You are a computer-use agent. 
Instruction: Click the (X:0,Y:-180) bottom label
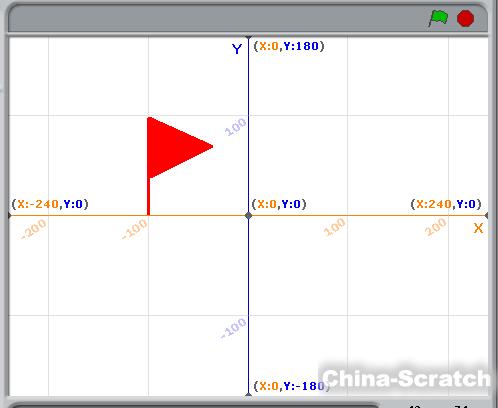(292, 386)
